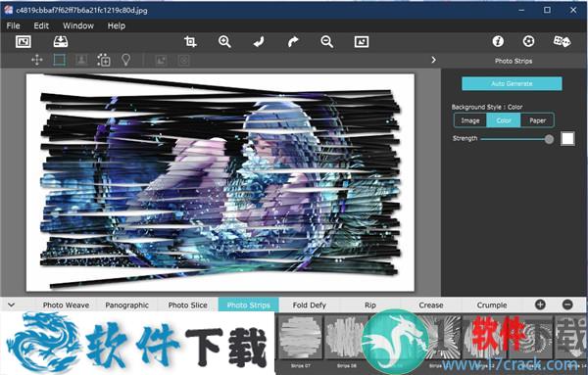The height and width of the screenshot is (375, 588).
Task: Switch to the Panographic tab
Action: [x=126, y=305]
